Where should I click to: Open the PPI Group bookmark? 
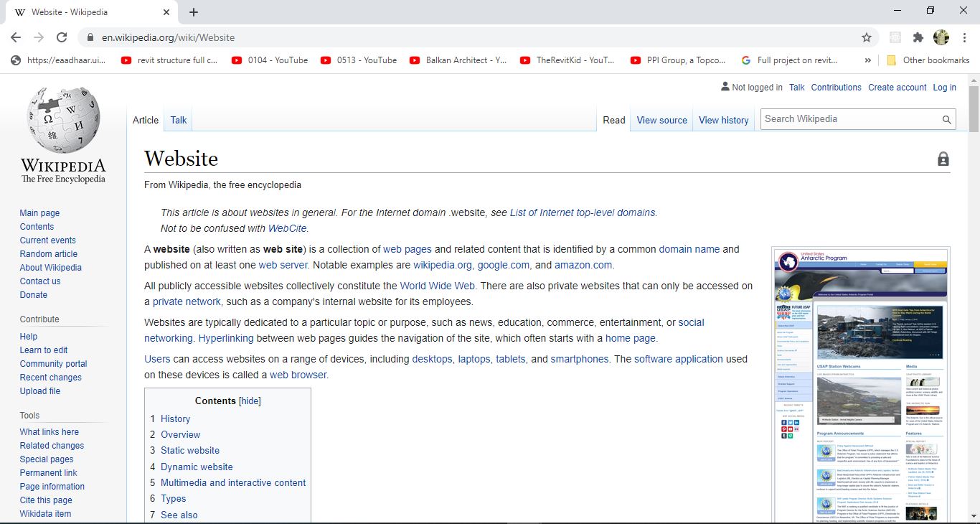[679, 60]
